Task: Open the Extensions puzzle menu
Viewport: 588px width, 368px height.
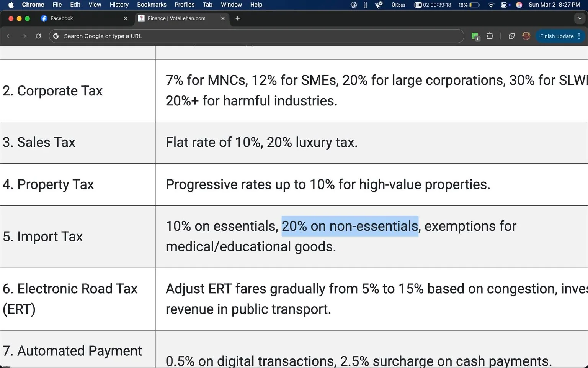Action: [x=490, y=36]
